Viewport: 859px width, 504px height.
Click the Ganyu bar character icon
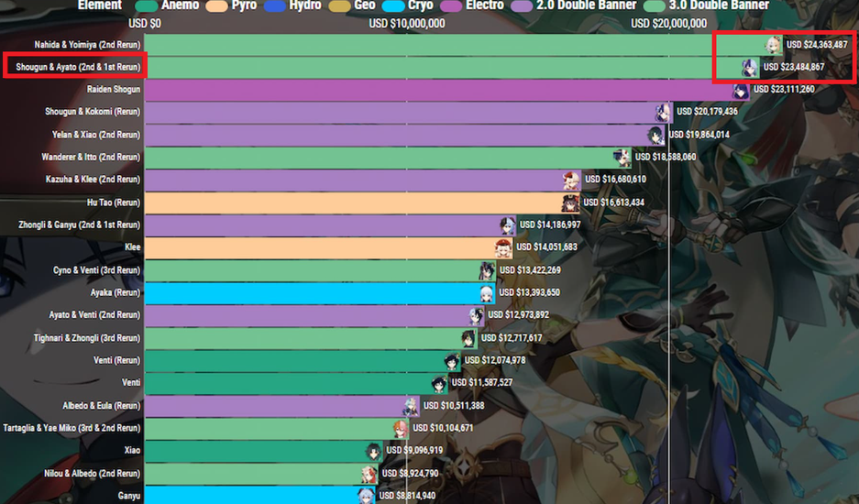tap(366, 496)
